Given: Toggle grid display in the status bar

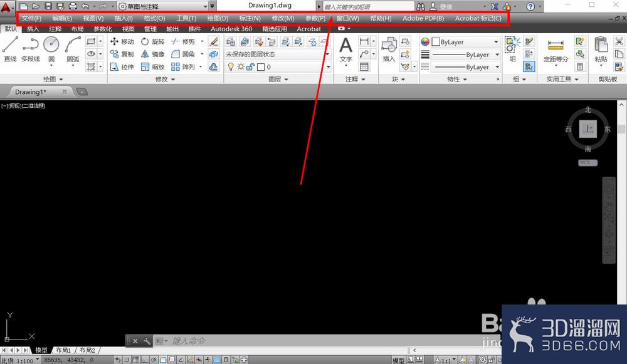Looking at the screenshot, I should pyautogui.click(x=135, y=359).
